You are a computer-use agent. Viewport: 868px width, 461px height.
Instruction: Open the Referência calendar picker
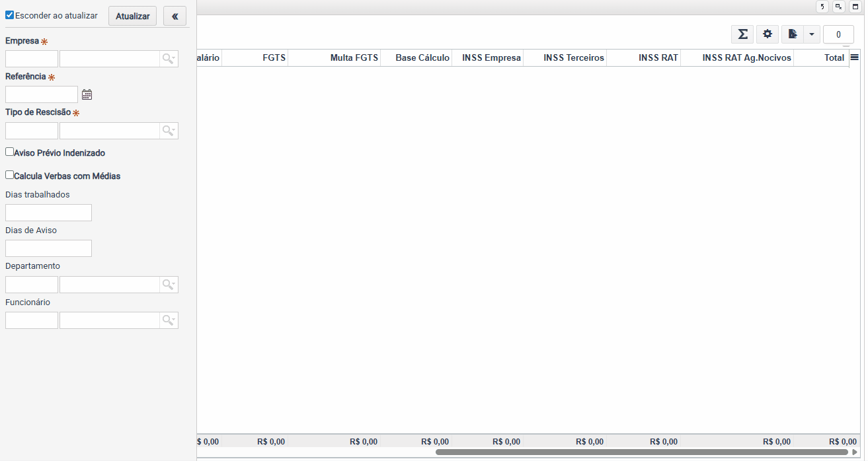87,94
